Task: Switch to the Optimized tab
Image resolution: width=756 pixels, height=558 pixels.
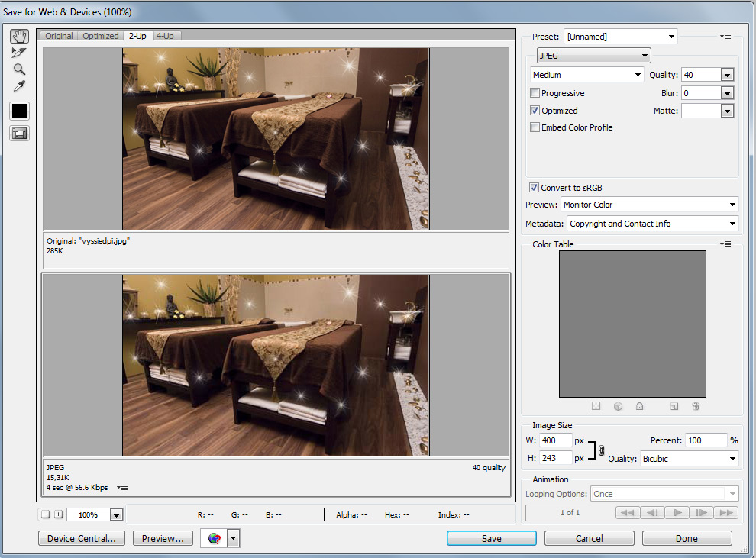Action: [101, 36]
